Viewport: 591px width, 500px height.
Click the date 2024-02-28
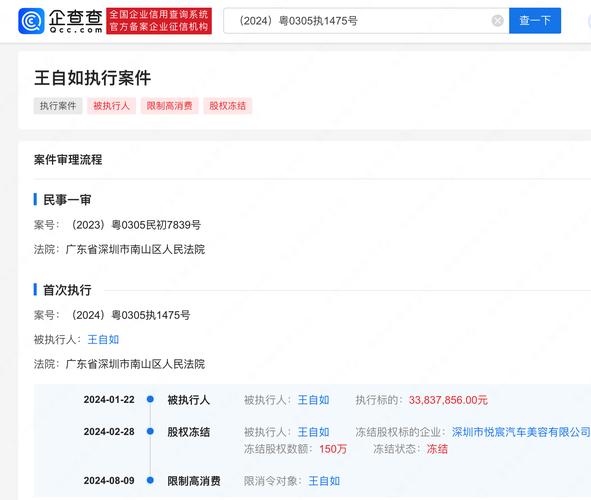109,431
